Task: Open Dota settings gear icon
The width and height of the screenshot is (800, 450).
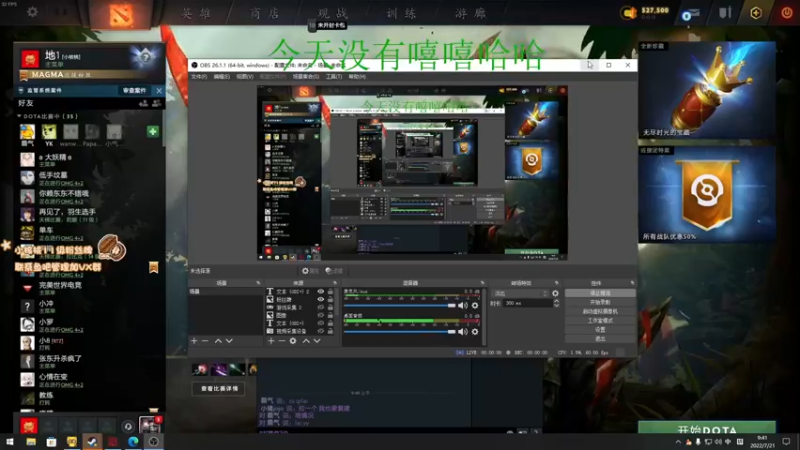Action: (32, 12)
